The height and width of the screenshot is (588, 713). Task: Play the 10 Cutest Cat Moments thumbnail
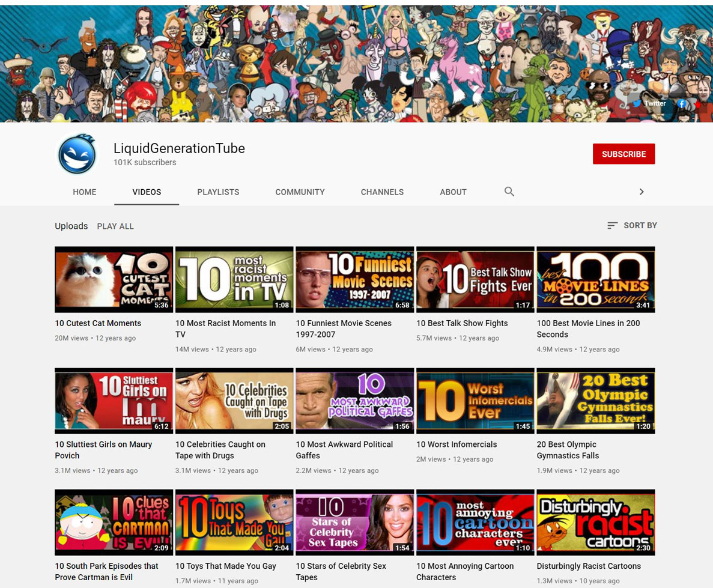click(114, 280)
